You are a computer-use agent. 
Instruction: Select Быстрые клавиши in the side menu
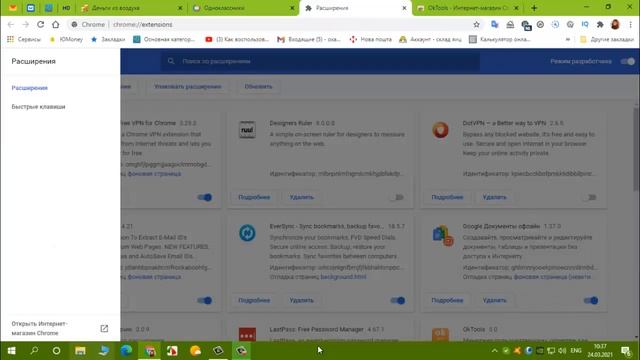click(x=38, y=107)
